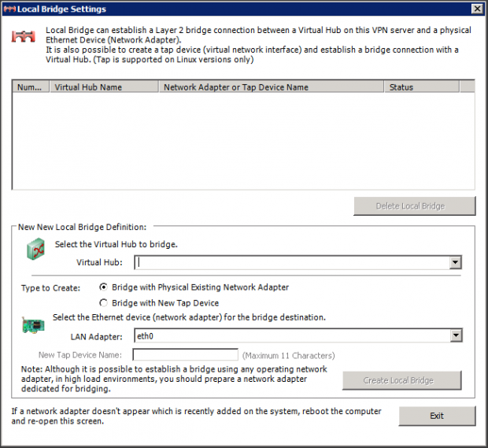Click the Exit button
The width and height of the screenshot is (488, 448).
pos(437,416)
